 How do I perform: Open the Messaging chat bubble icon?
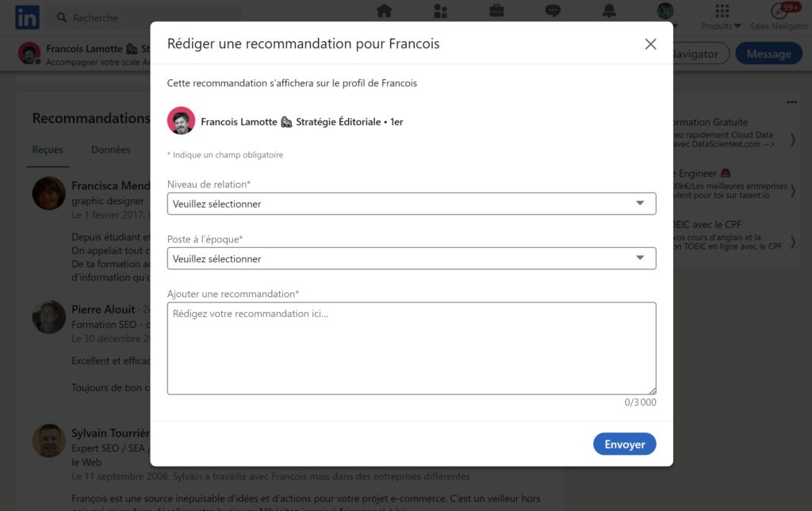click(x=553, y=11)
